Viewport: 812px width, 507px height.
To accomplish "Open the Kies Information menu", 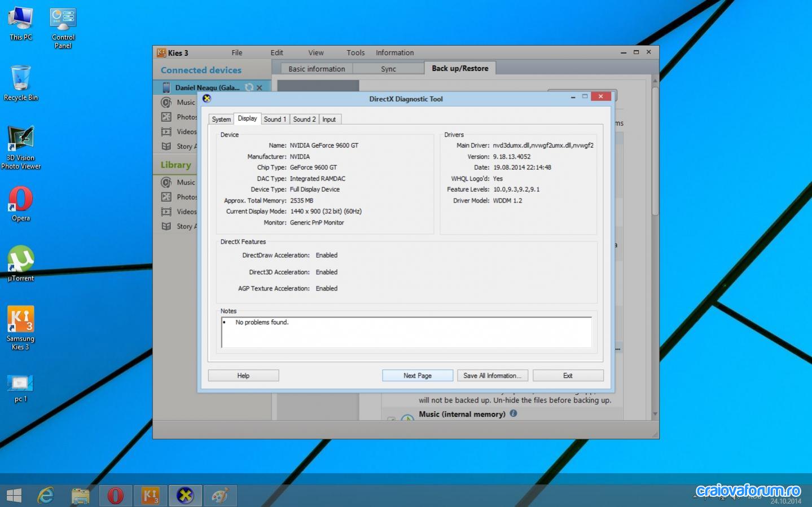I will coord(395,52).
